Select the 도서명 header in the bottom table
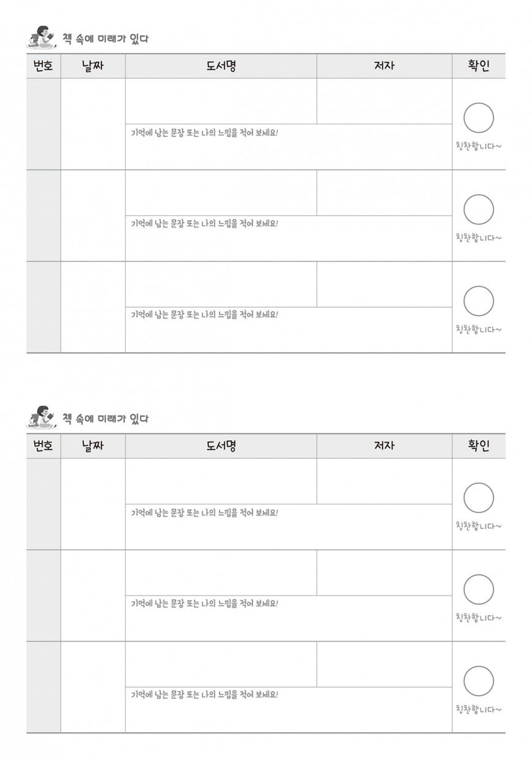The image size is (532, 760). (x=221, y=446)
